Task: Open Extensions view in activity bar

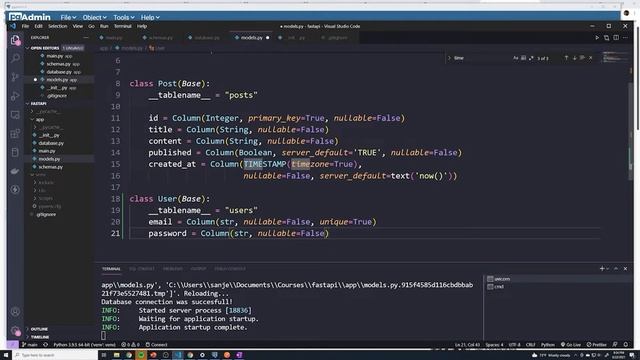Action: point(15,133)
